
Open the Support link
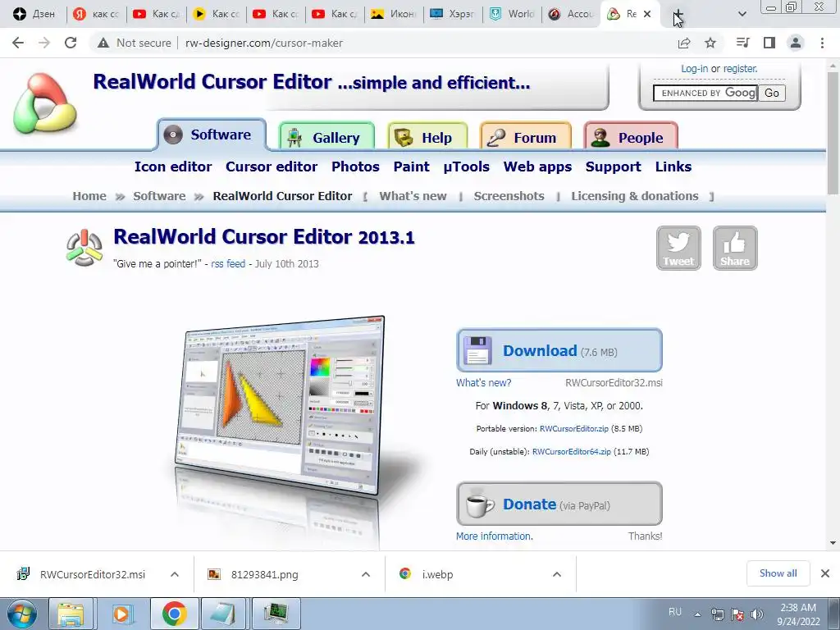point(613,167)
